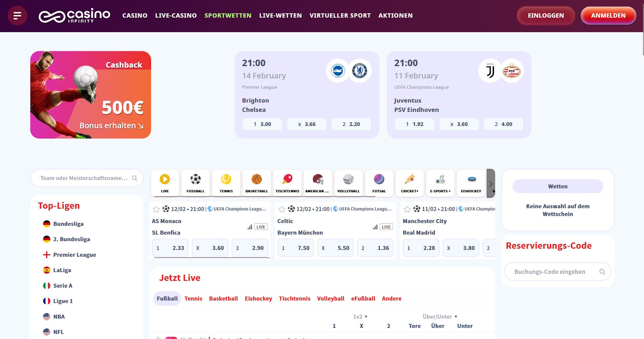Select the Volleyball category icon
Viewport: 644px width, 339px height.
[x=349, y=183]
